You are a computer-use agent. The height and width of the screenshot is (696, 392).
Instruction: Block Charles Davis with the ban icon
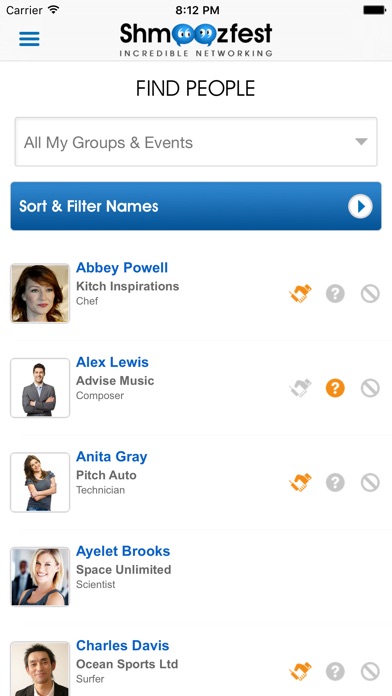click(370, 672)
